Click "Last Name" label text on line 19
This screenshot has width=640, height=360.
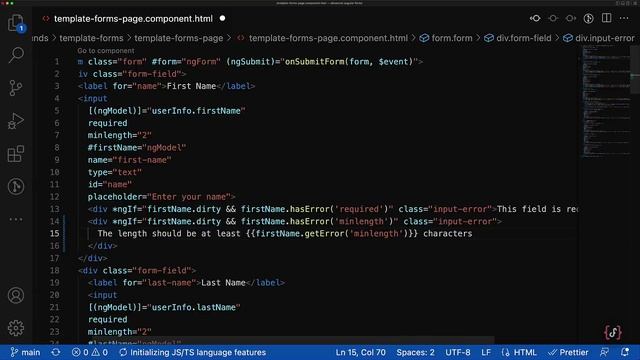[x=223, y=282]
